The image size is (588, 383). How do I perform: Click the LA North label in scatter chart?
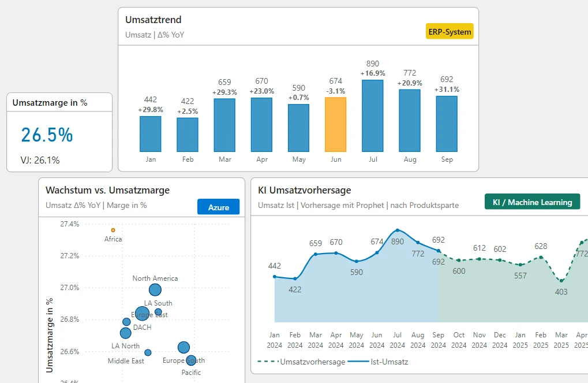click(x=125, y=346)
